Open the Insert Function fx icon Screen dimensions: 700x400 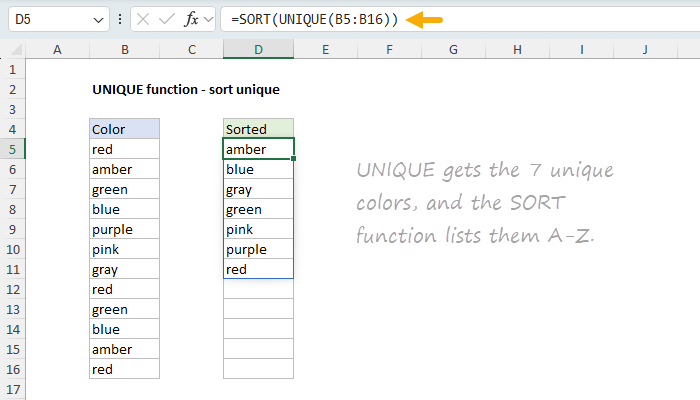point(191,20)
